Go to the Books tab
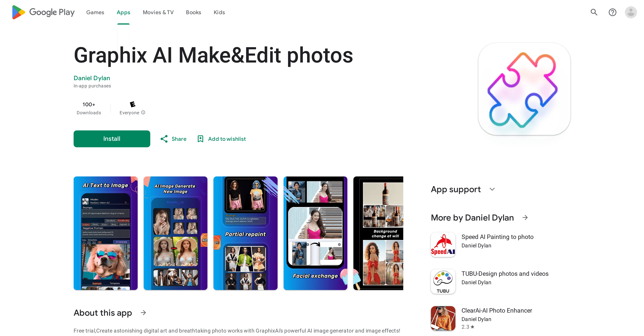Screen dimensions: 644x336 pyautogui.click(x=193, y=12)
